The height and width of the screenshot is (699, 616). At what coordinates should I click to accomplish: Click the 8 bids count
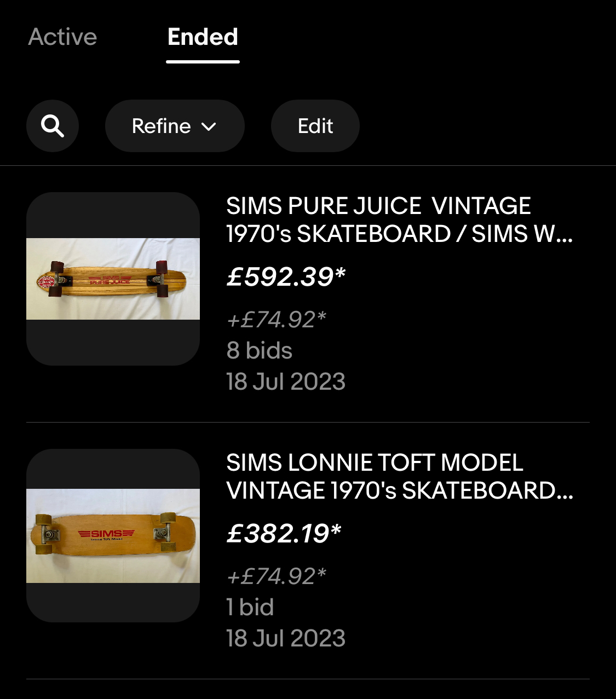click(x=260, y=351)
